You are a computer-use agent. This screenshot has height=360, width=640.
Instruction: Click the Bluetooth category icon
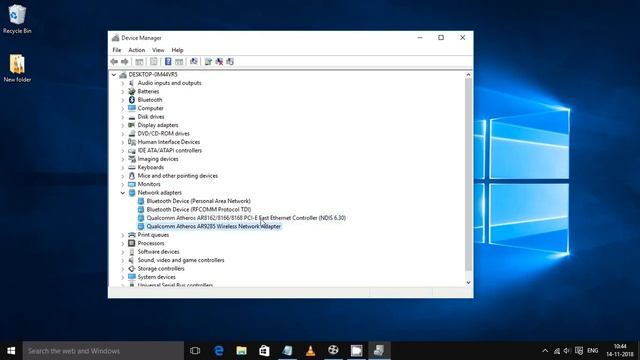point(131,100)
